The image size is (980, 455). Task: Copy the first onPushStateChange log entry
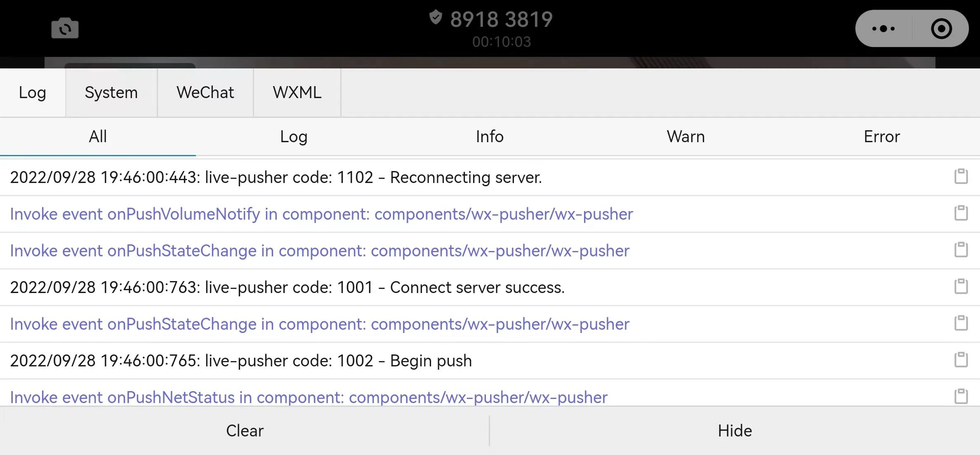pos(961,250)
